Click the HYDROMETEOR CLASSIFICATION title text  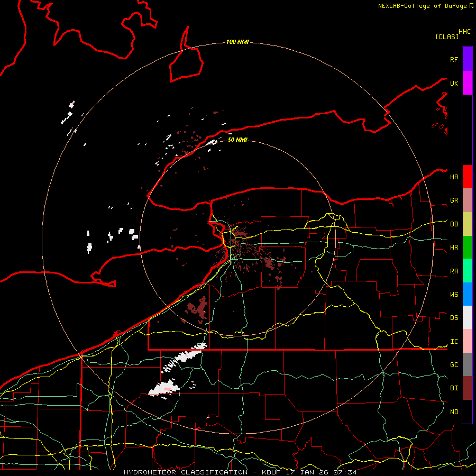[186, 472]
